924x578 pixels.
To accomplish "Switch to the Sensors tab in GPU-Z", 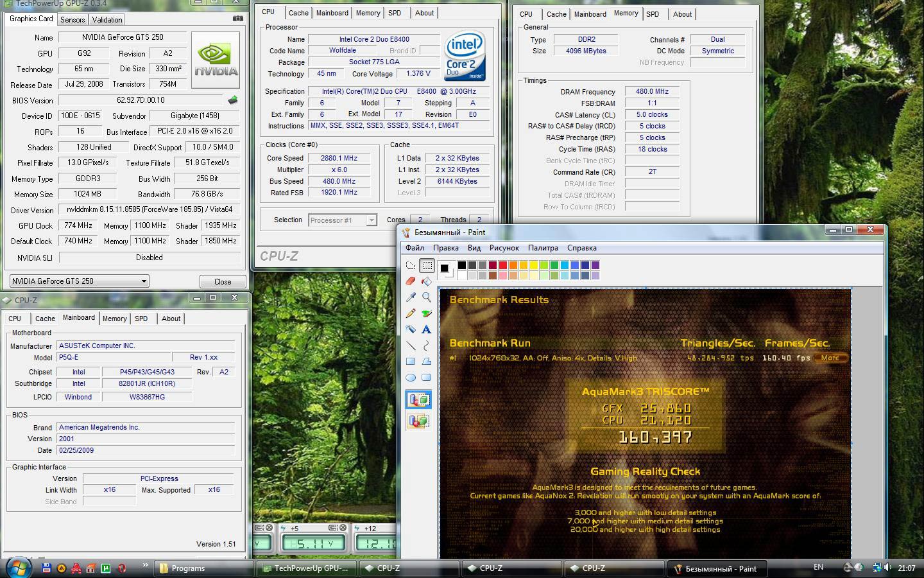I will pos(73,20).
